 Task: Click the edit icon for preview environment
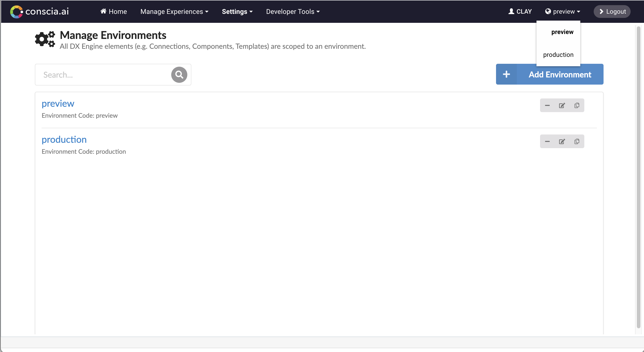click(x=562, y=105)
